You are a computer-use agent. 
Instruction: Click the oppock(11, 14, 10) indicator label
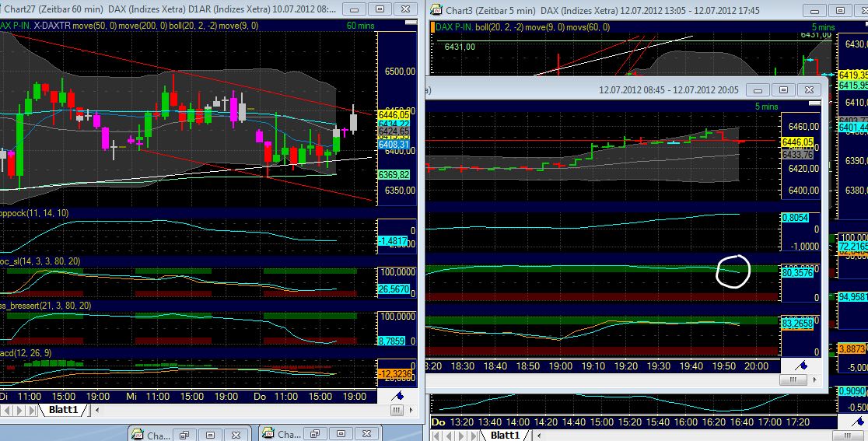pyautogui.click(x=34, y=213)
